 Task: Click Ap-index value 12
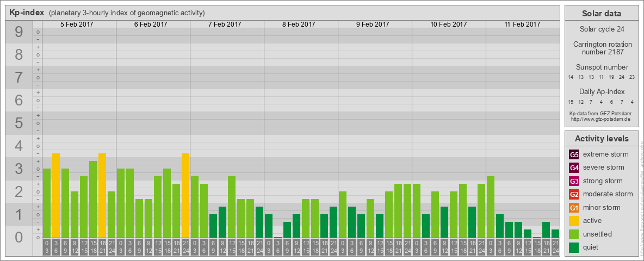[581, 102]
